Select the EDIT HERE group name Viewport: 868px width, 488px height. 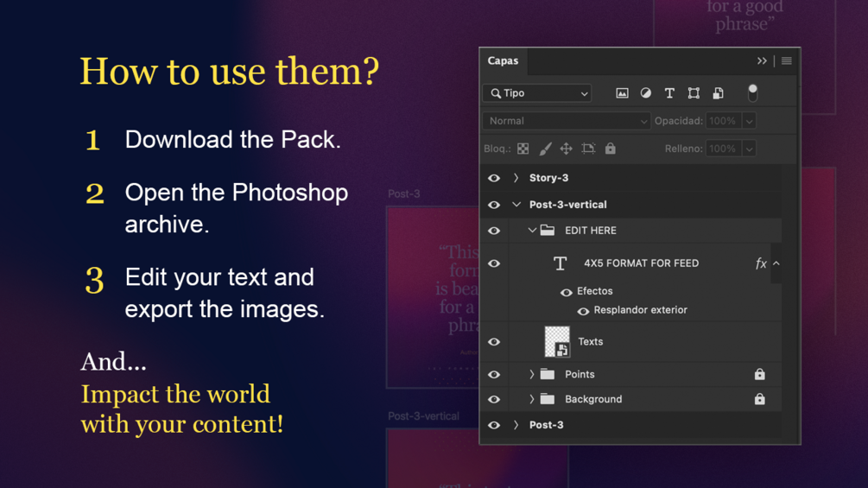(x=591, y=230)
